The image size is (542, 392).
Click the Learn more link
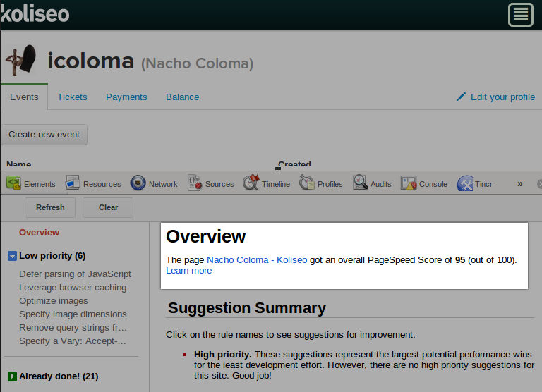pyautogui.click(x=188, y=271)
